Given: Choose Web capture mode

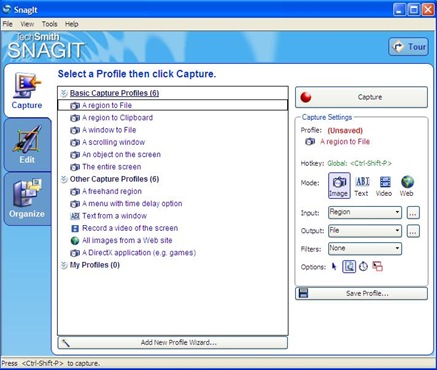Looking at the screenshot, I should pos(407,186).
